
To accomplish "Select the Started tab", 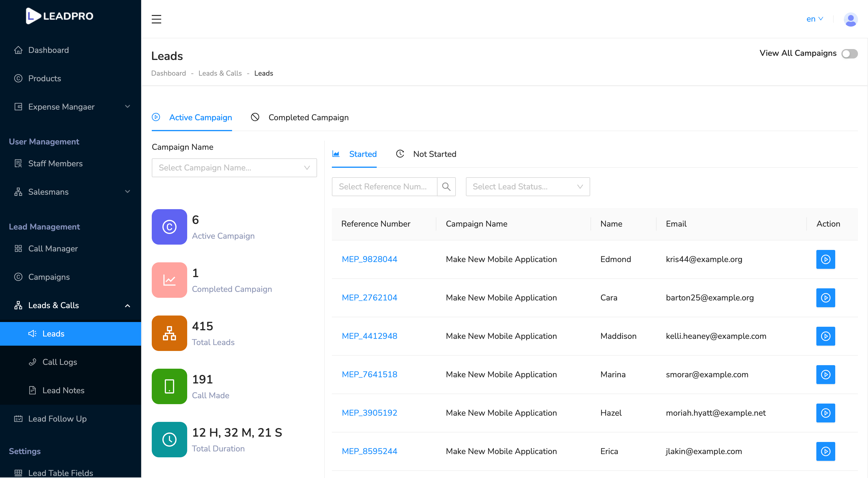I will click(354, 154).
